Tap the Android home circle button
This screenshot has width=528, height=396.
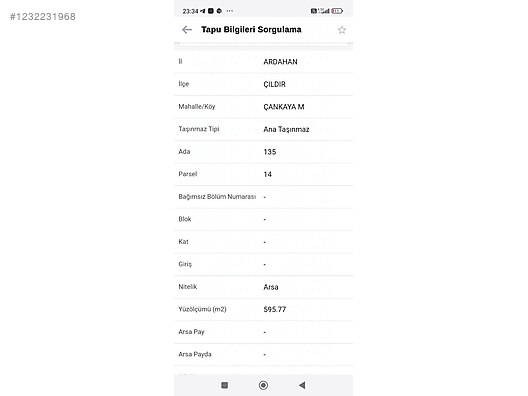[x=263, y=385]
